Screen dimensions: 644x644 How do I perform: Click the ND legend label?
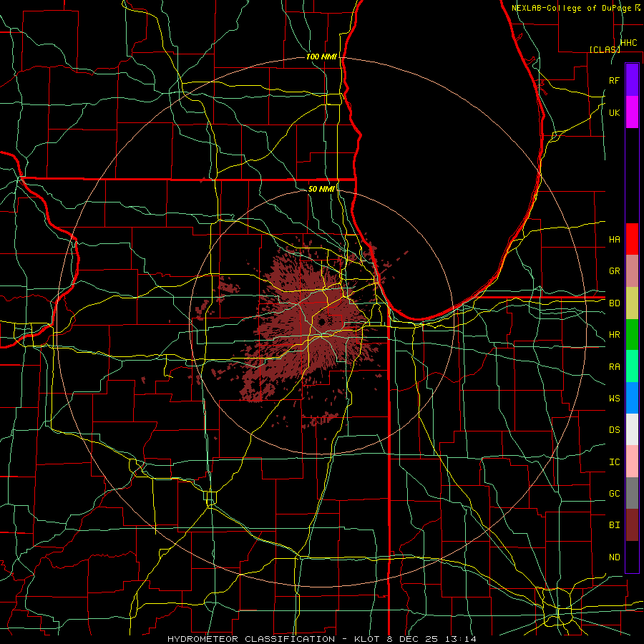tap(615, 557)
